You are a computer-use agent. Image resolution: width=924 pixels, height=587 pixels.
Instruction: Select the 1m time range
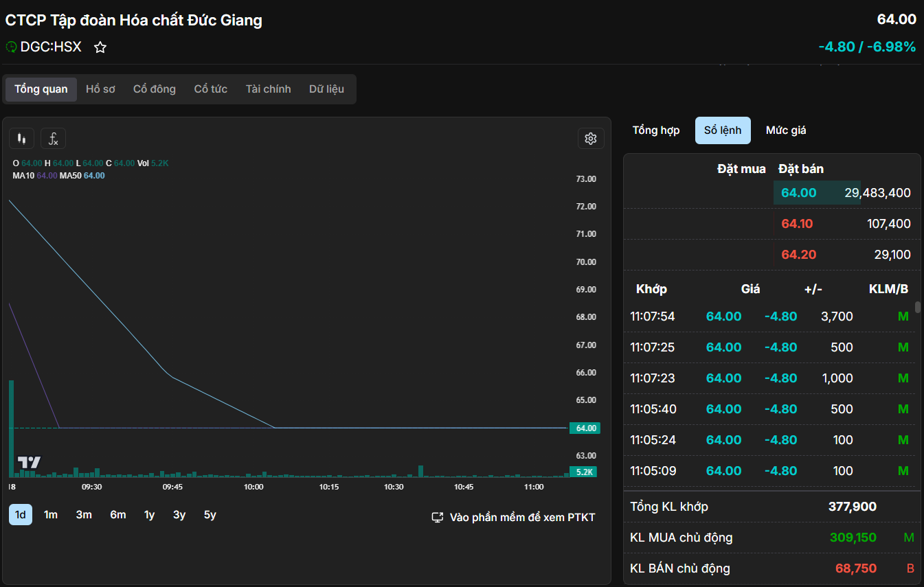[x=51, y=515]
